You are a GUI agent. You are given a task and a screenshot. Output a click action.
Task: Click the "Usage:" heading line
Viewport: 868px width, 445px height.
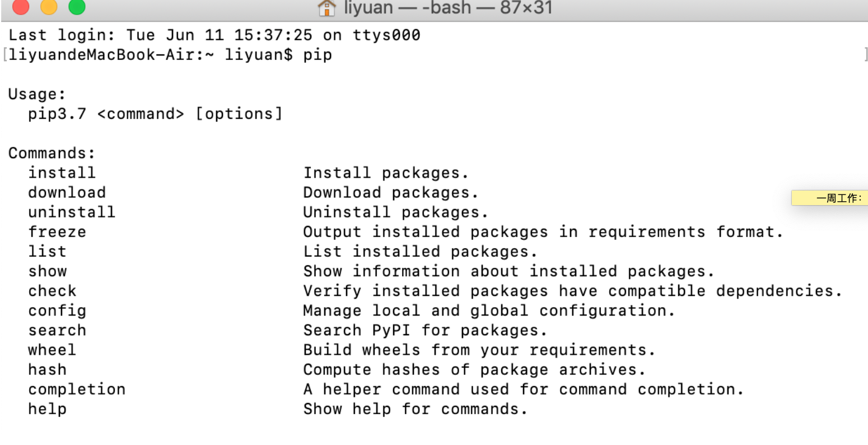point(37,94)
